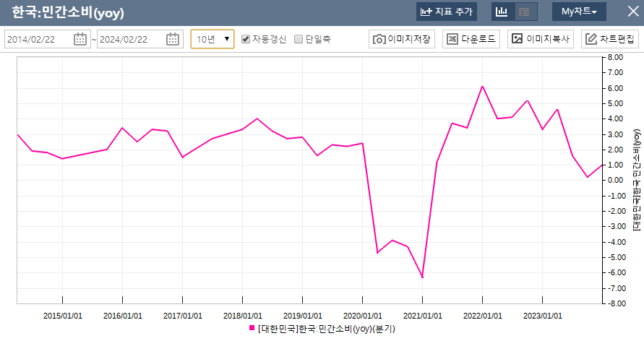Switch to bar chart view icon

tap(502, 12)
